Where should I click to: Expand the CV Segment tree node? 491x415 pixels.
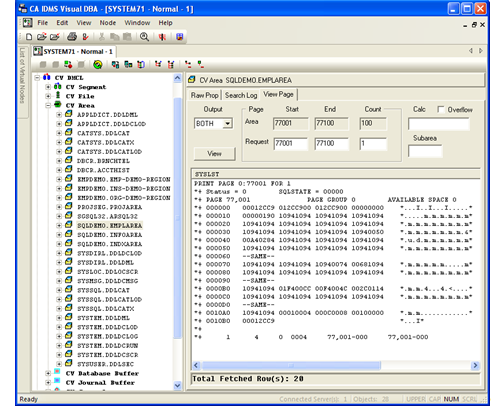48,87
